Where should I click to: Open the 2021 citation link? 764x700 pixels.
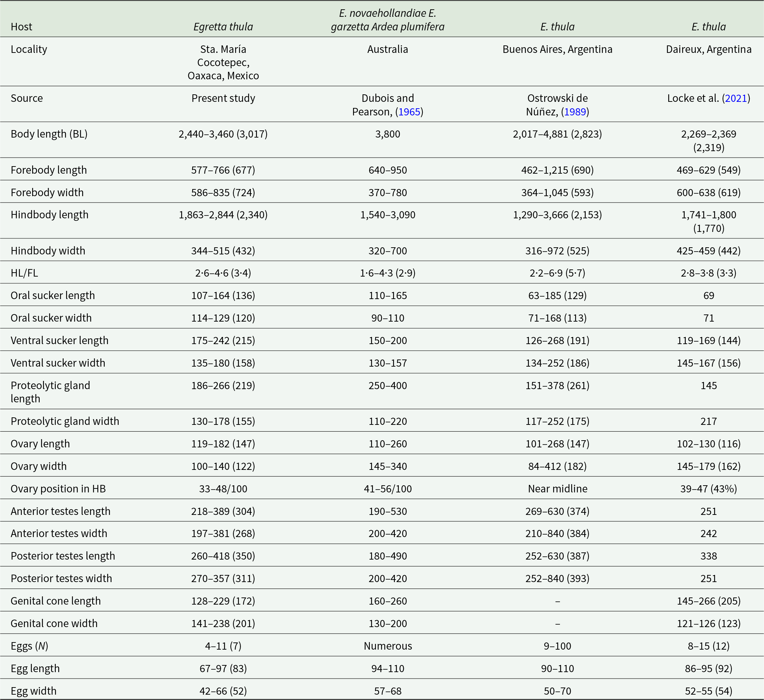tap(735, 98)
